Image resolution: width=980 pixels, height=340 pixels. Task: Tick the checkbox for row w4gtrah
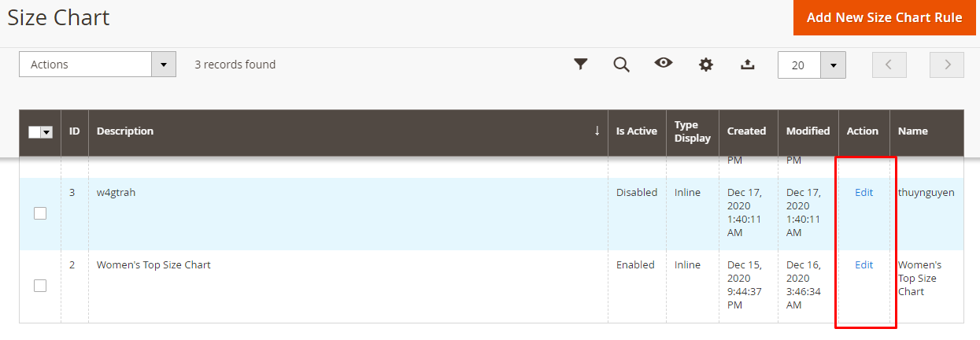pyautogui.click(x=40, y=213)
